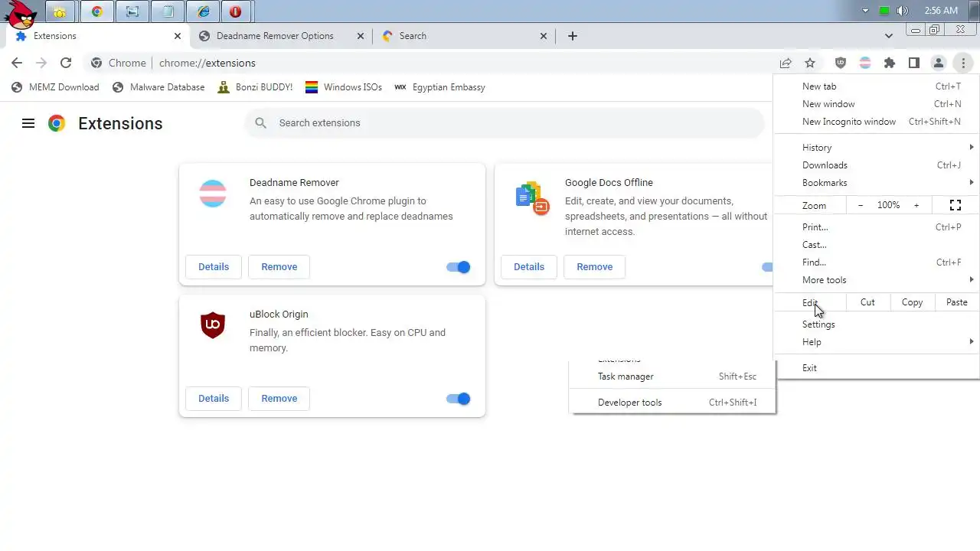Click the share page icon
The width and height of the screenshot is (980, 551).
click(786, 63)
